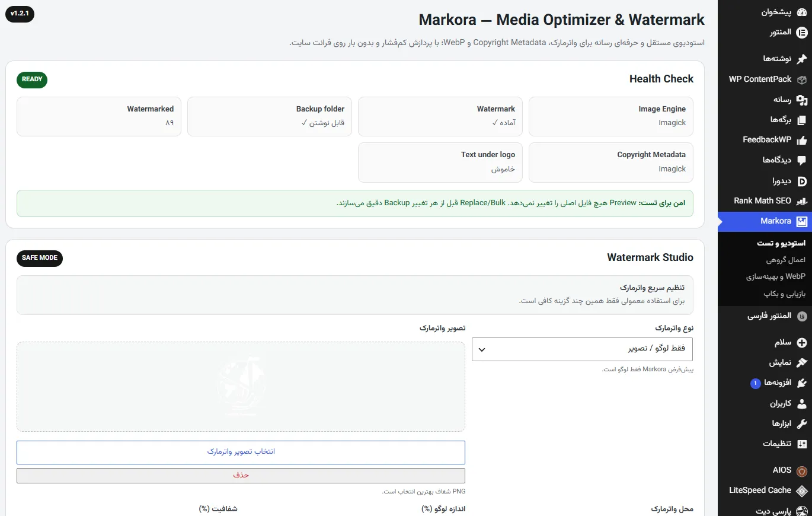Click the watermark logo preview area

(241, 387)
